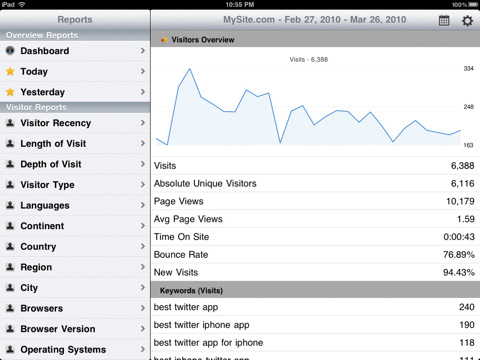480x360 pixels.
Task: Open the Continent report
Action: tap(75, 226)
